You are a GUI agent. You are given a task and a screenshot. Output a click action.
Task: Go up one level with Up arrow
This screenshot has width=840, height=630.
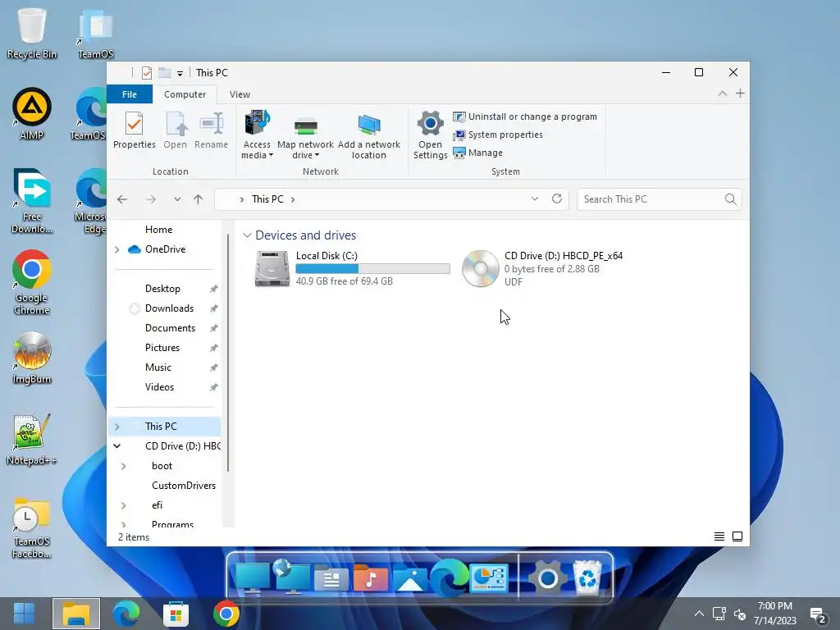tap(199, 199)
